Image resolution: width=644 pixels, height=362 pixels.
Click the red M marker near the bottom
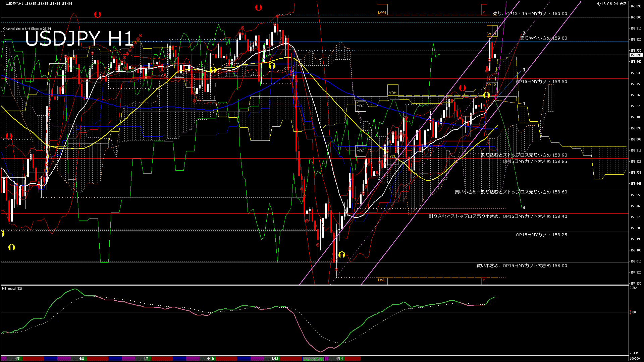484,280
